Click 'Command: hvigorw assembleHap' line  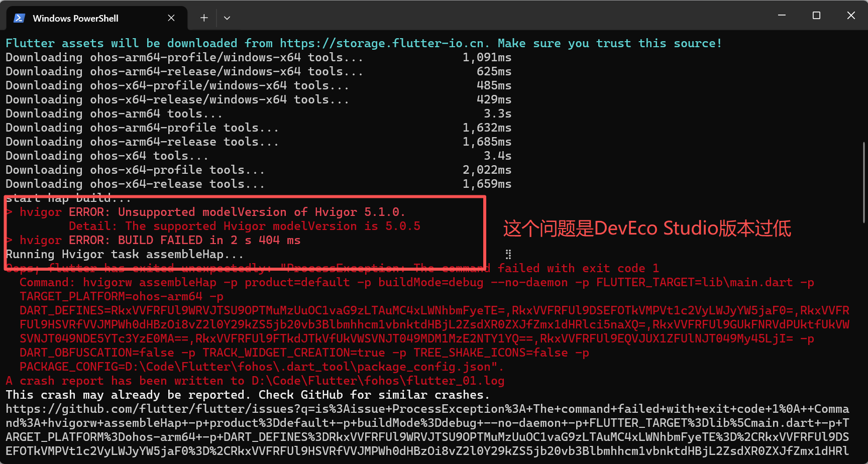(417, 282)
